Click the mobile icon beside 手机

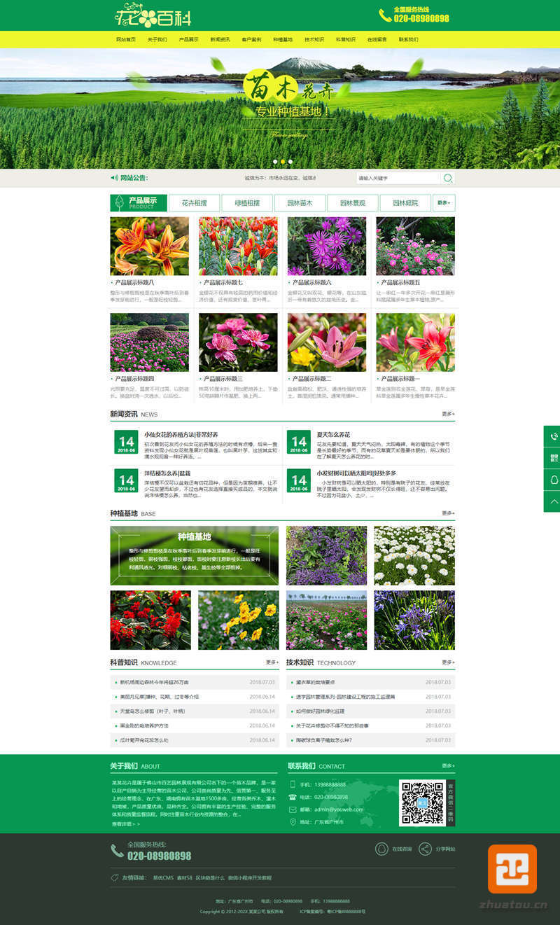tap(293, 784)
